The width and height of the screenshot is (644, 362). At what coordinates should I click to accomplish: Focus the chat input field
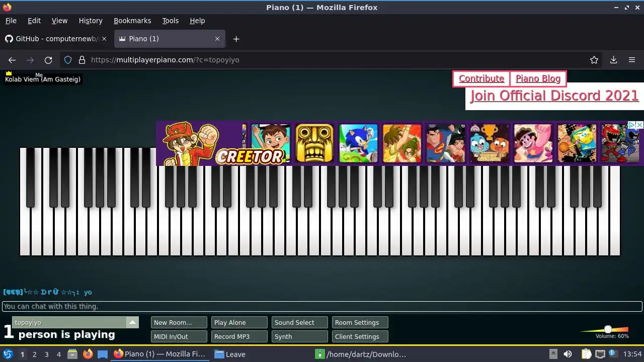point(322,306)
